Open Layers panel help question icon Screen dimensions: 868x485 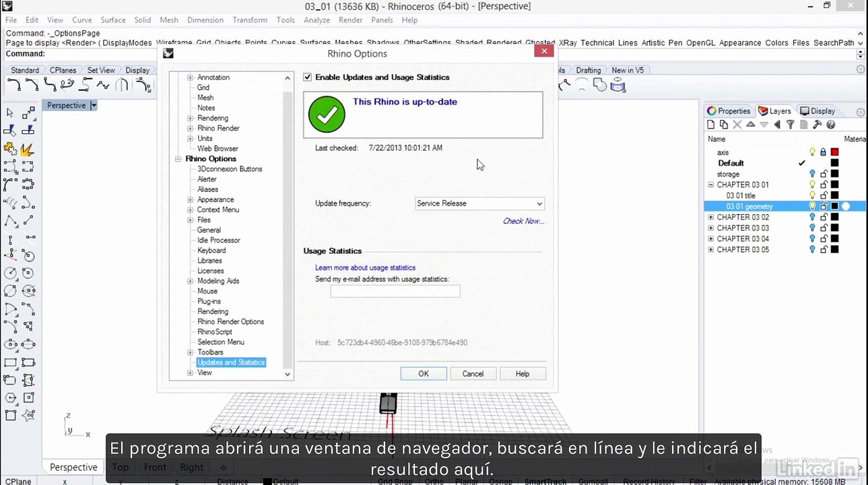coord(831,125)
